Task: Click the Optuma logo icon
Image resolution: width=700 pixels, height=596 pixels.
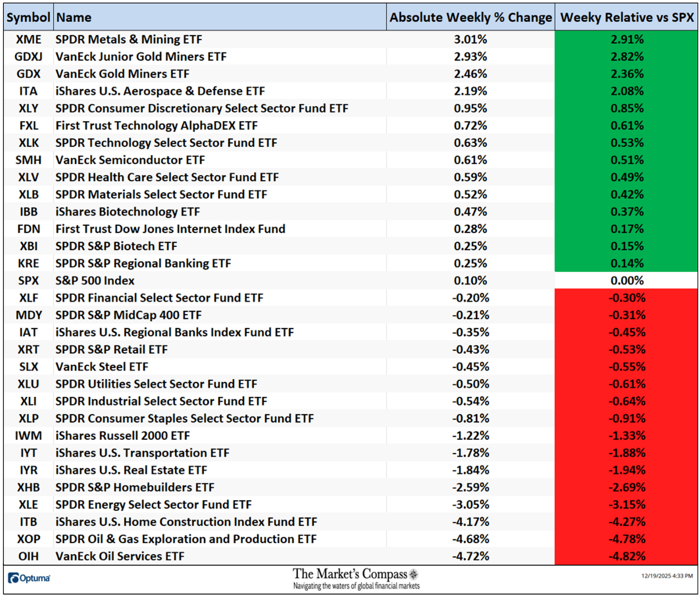Action: coord(13,578)
